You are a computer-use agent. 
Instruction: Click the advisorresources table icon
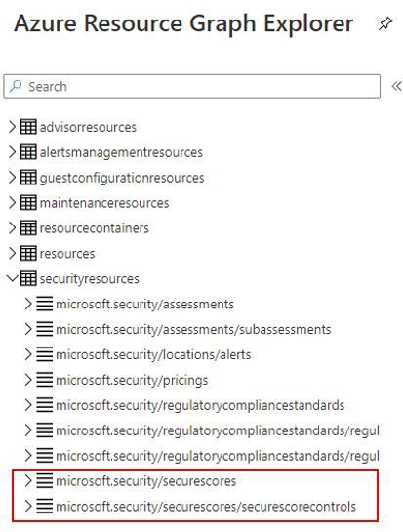pos(28,127)
